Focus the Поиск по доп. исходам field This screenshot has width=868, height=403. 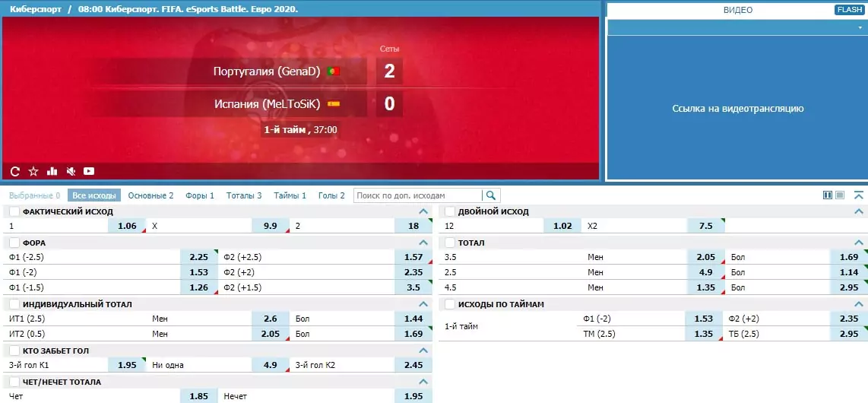point(418,195)
